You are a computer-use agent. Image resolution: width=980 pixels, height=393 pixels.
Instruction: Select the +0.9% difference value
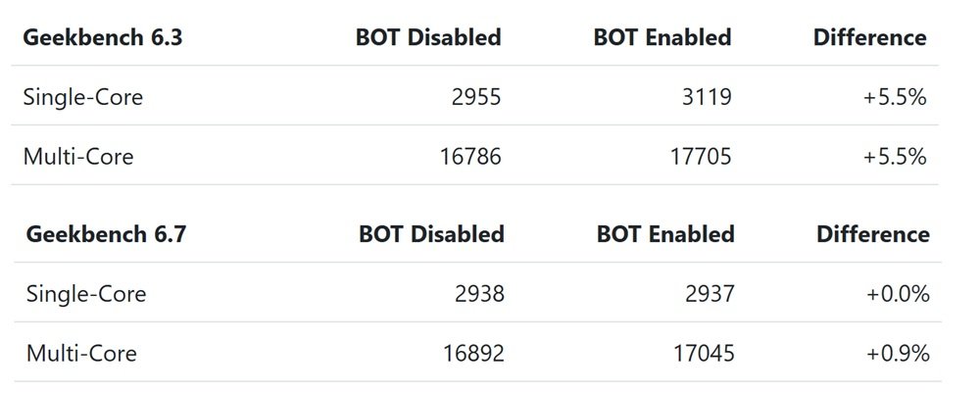[899, 353]
